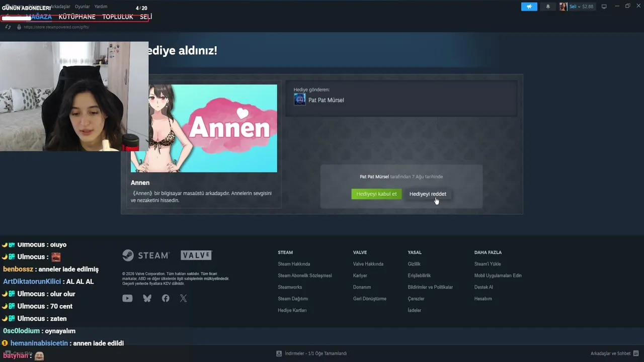Viewport: 644px width, 362px height.
Task: Open Pat Pat Mürsel's sender name link
Action: [x=326, y=100]
